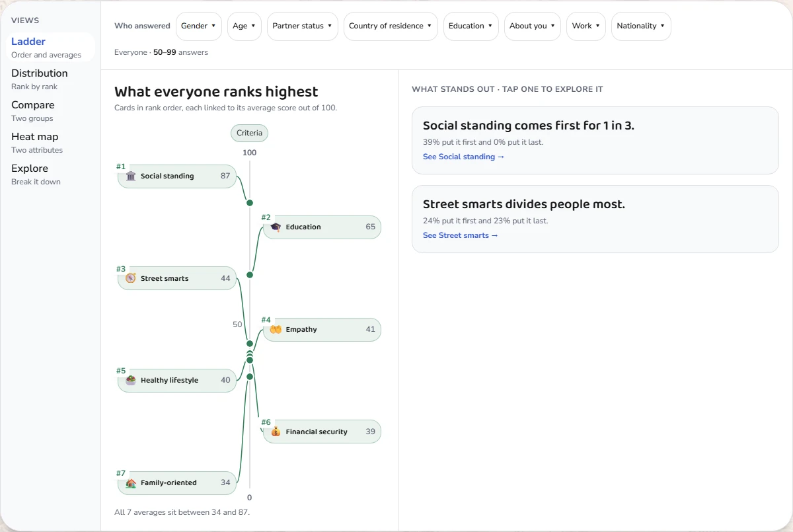Expand the Nationality filter dropdown
The width and height of the screenshot is (793, 532).
tap(641, 26)
